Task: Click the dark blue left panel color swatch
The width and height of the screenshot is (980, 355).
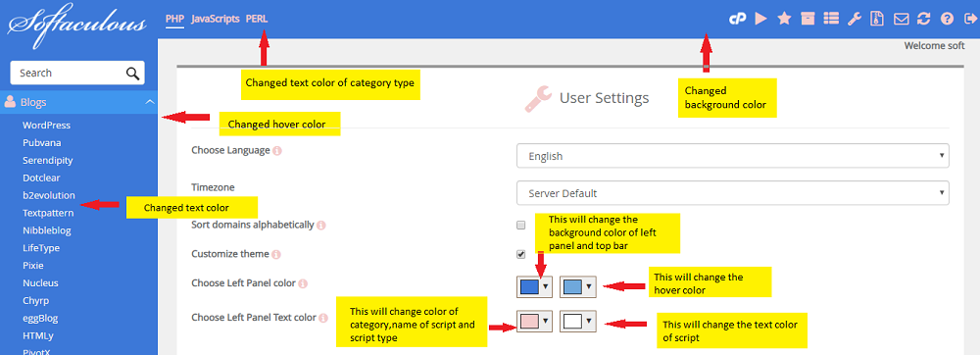Action: point(529,287)
